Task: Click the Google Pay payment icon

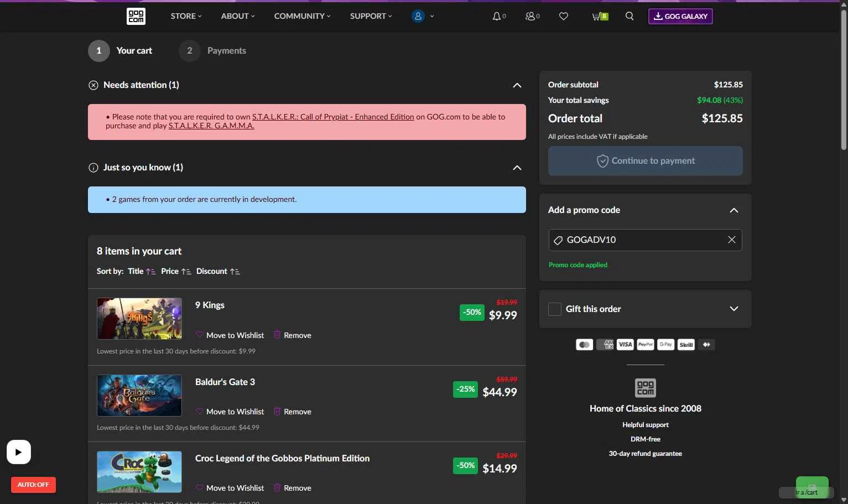Action: (665, 345)
